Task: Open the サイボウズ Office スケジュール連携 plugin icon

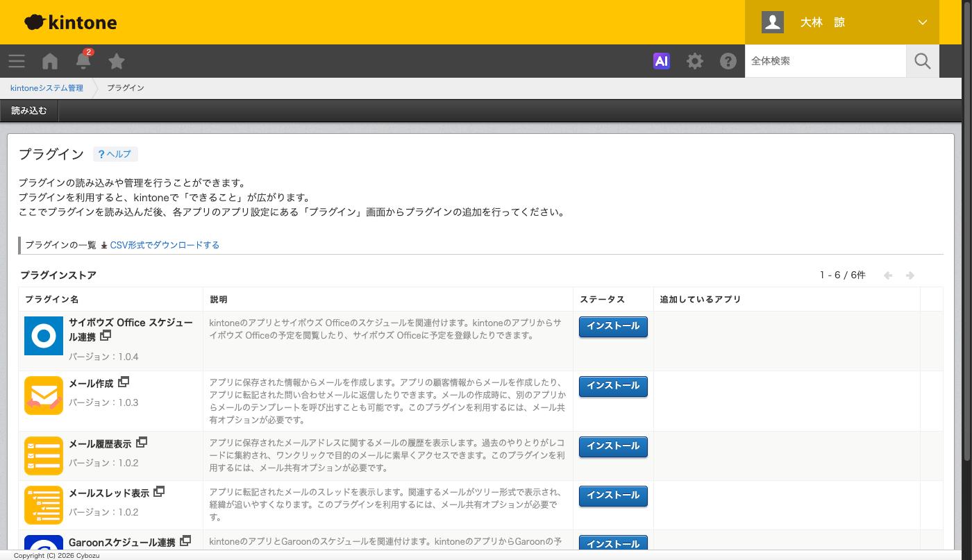Action: coord(44,336)
